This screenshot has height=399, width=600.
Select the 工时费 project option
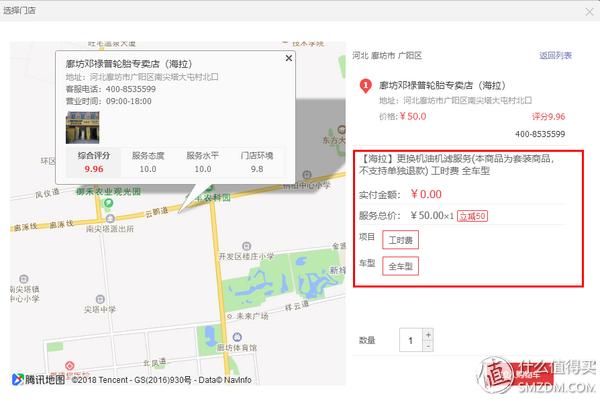pos(400,240)
